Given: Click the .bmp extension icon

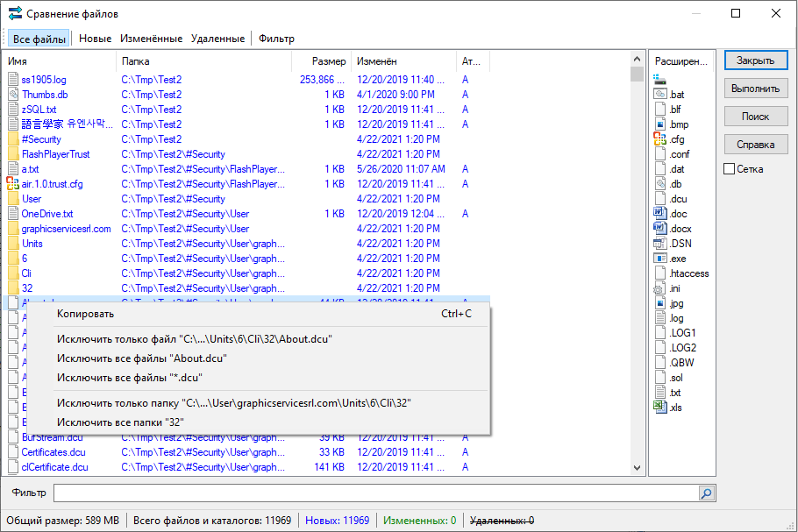Looking at the screenshot, I should coord(659,124).
